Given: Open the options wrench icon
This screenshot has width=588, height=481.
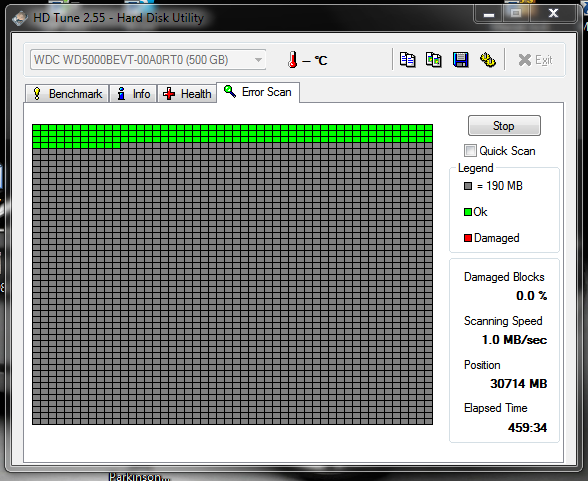Looking at the screenshot, I should 488,60.
